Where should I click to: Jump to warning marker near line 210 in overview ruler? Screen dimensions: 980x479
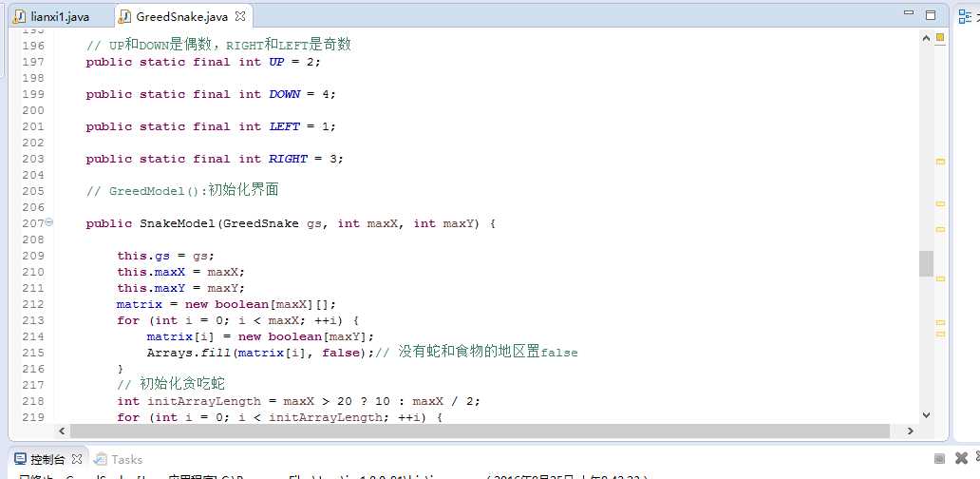point(940,278)
